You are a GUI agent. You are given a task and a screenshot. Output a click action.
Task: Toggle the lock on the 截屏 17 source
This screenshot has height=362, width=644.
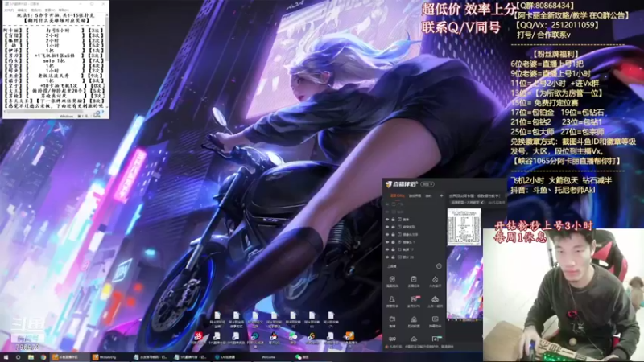click(393, 249)
